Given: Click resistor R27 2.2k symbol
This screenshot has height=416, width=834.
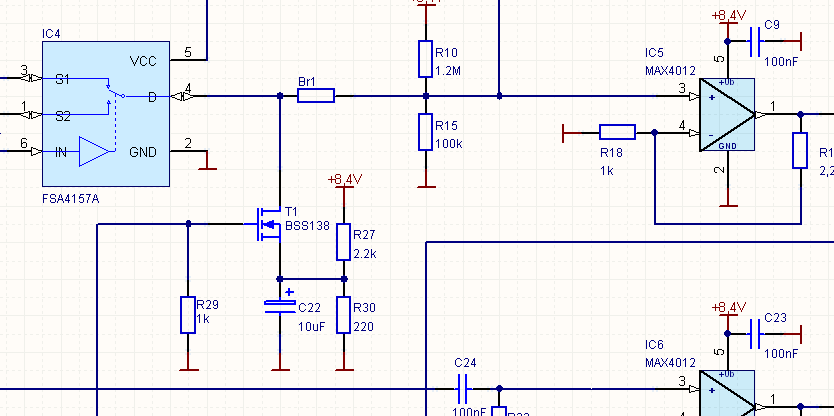Looking at the screenshot, I should pyautogui.click(x=343, y=241).
